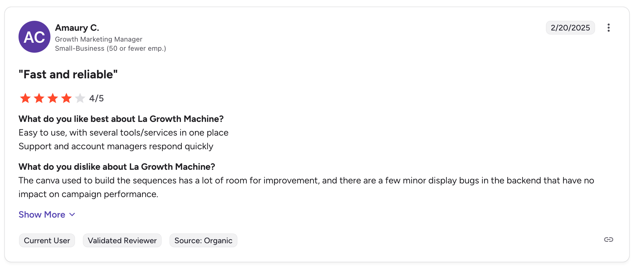Click the 4/5 rating score text
This screenshot has width=644, height=270.
point(96,98)
